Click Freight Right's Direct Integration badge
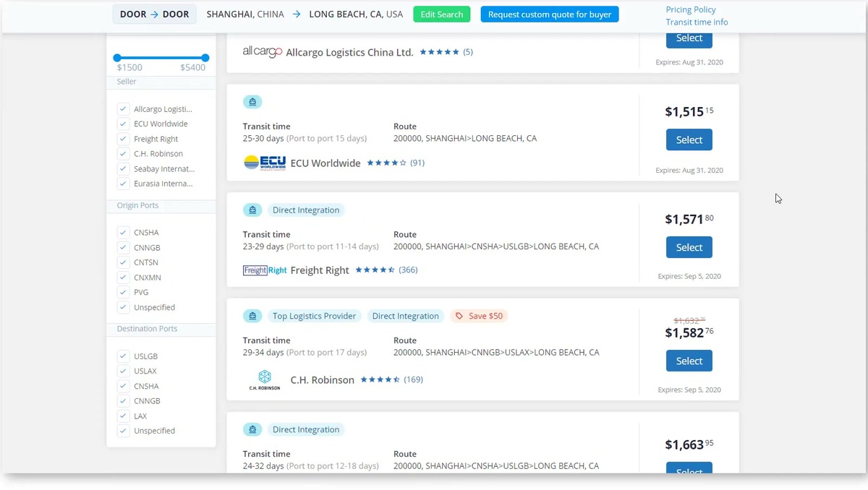 306,210
